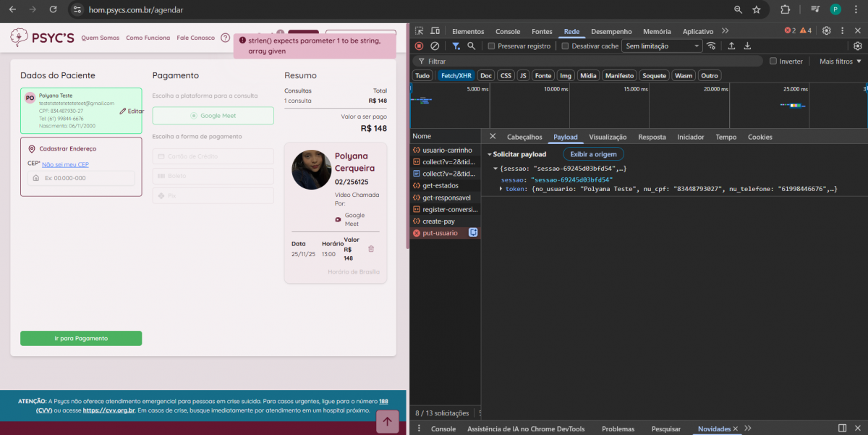
Task: Delete the consultation with trash icon
Action: pyautogui.click(x=371, y=249)
